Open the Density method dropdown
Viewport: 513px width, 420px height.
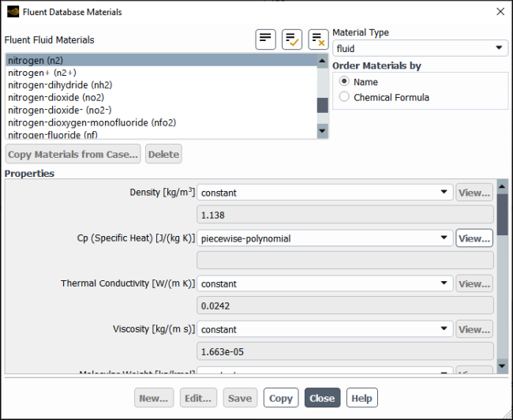pos(324,192)
